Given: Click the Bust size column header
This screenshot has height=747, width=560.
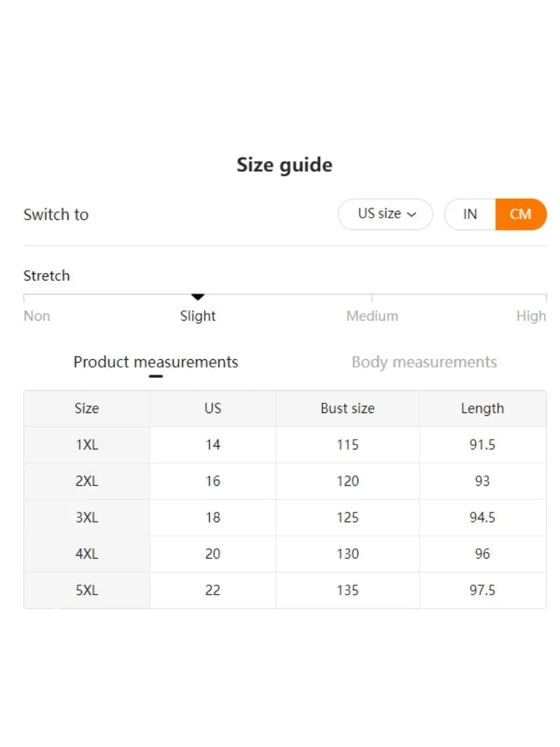Looking at the screenshot, I should click(347, 409).
